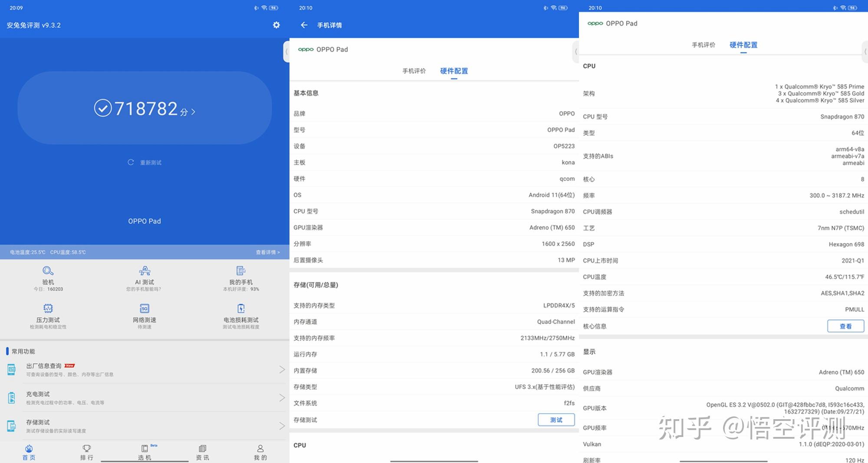868x463 pixels.
Task: Open AnTuTu settings gear icon
Action: click(x=276, y=25)
